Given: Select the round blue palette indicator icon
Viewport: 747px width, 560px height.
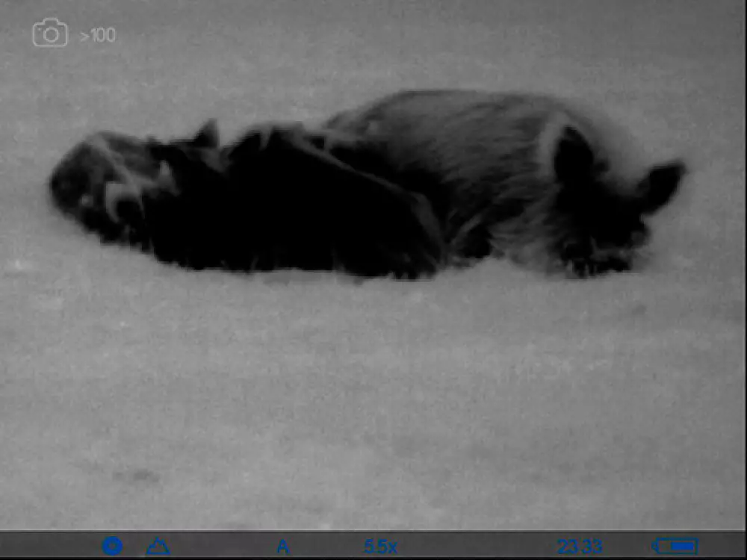Looking at the screenshot, I should point(112,547).
